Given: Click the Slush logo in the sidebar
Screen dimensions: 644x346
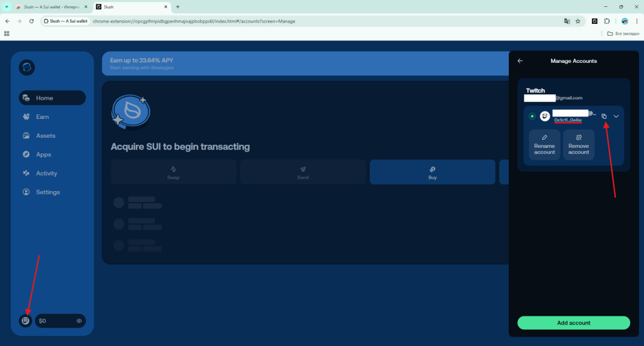Looking at the screenshot, I should click(x=26, y=67).
